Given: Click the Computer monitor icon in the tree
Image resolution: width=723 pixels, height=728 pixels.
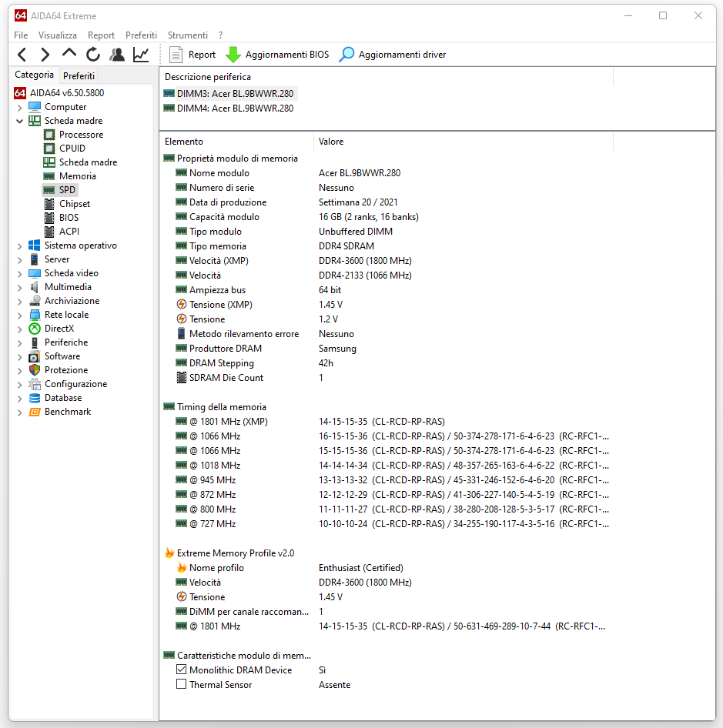Looking at the screenshot, I should point(35,107).
